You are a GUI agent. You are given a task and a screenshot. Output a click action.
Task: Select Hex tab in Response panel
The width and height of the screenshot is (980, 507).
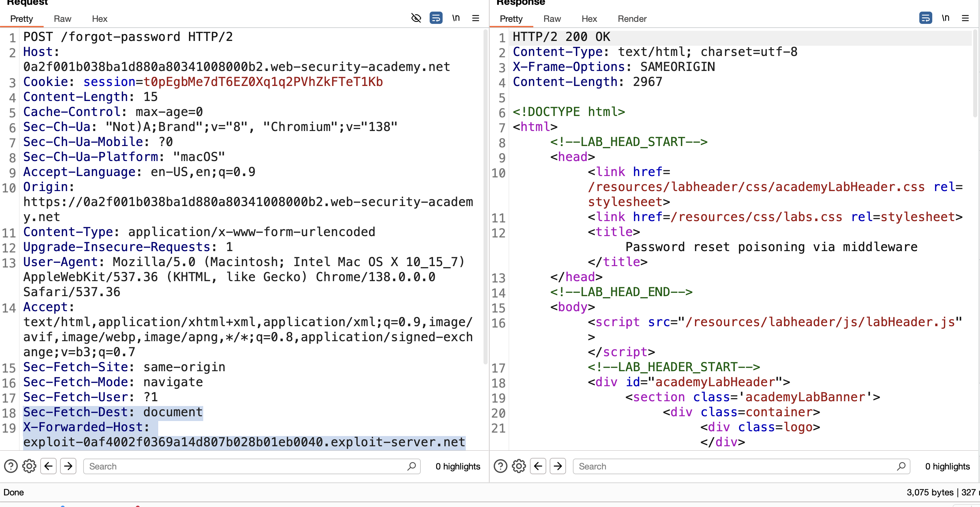click(589, 19)
